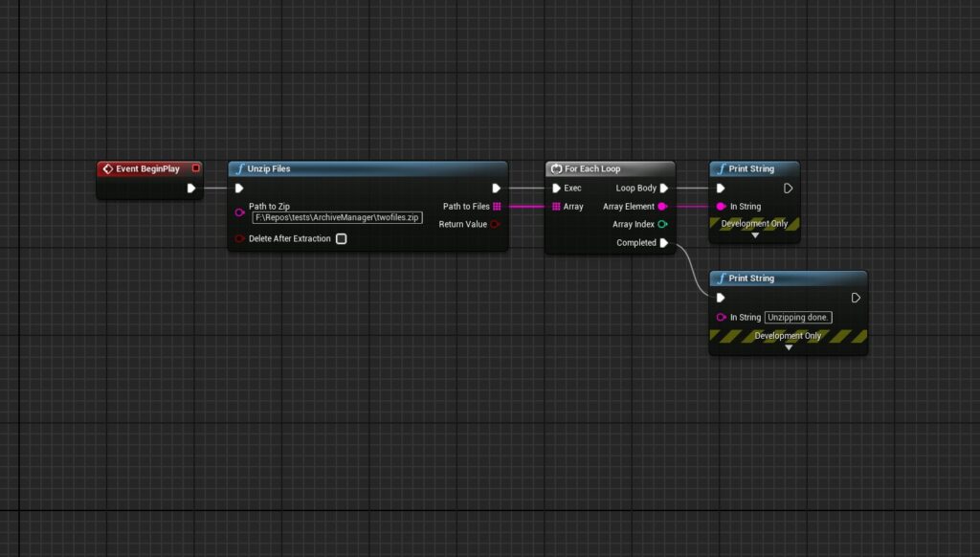This screenshot has height=557, width=980.
Task: Select the Event BeginPlay node header
Action: click(147, 169)
